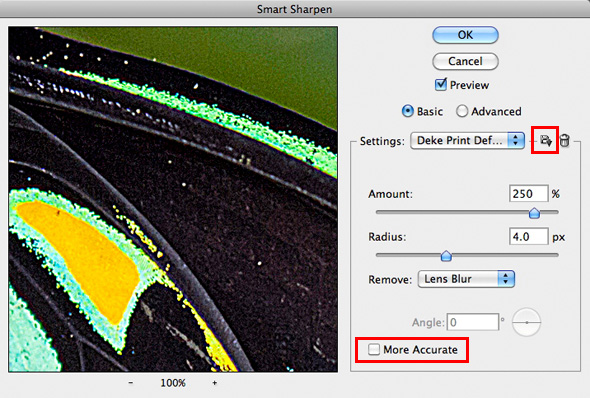Click the save settings copy icon
590x398 pixels.
point(546,141)
